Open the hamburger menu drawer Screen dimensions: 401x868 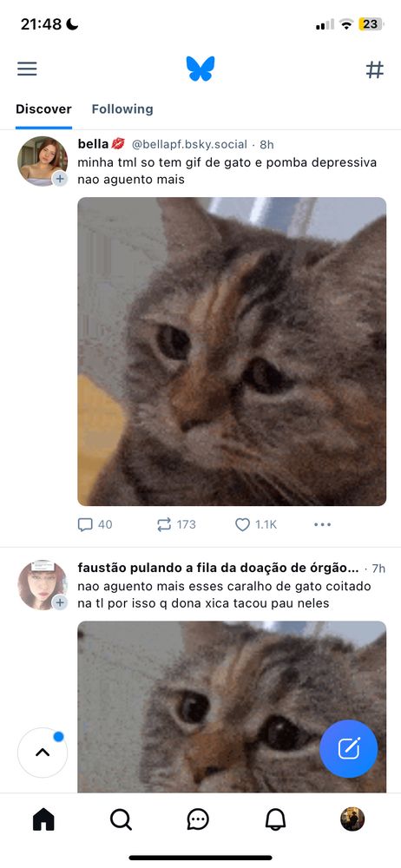click(x=27, y=69)
